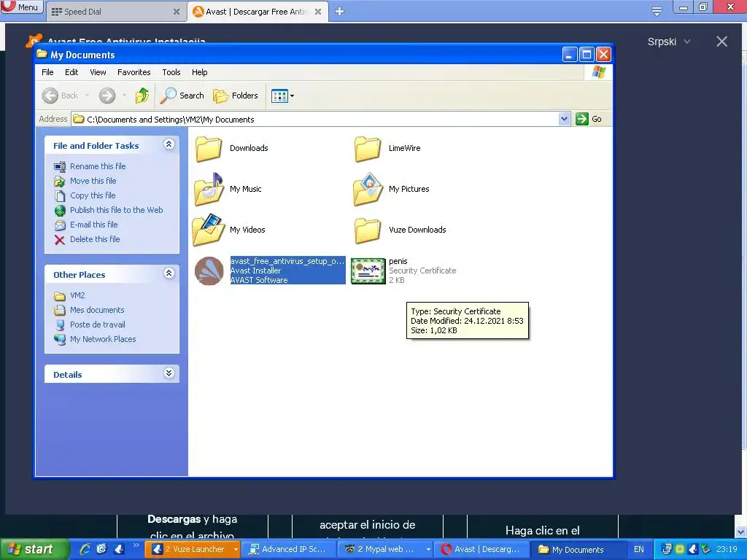The image size is (747, 560).
Task: Select the Avast installer file icon
Action: [209, 271]
